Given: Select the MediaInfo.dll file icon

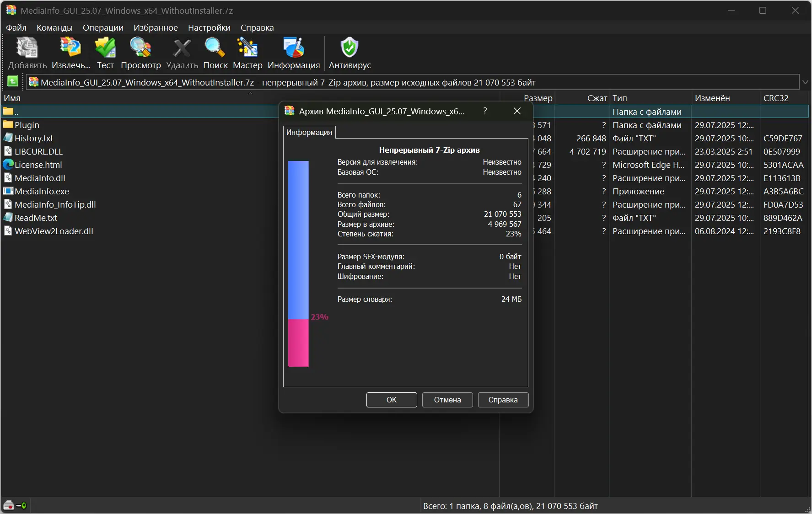Looking at the screenshot, I should tap(8, 178).
